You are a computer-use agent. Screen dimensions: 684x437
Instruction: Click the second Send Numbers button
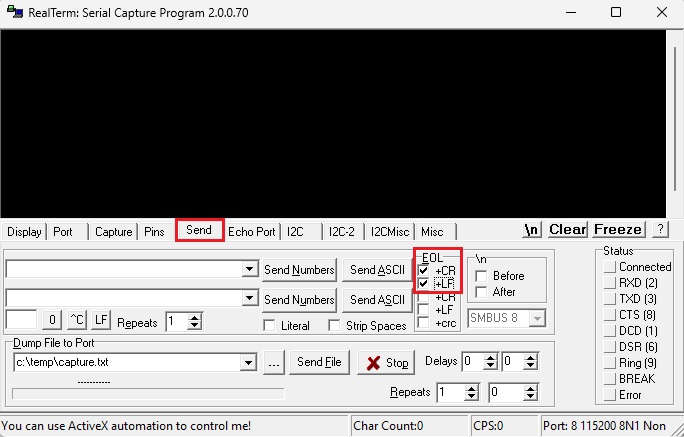(x=299, y=300)
